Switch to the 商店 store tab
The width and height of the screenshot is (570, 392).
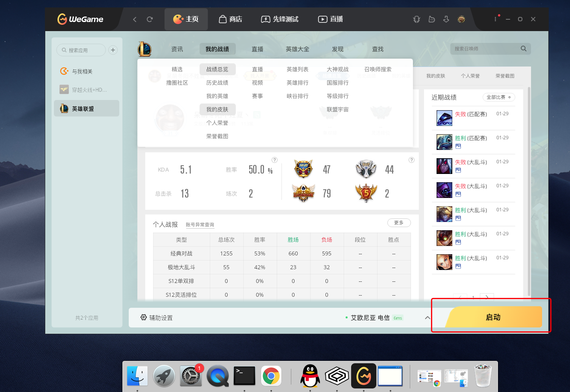pyautogui.click(x=230, y=19)
